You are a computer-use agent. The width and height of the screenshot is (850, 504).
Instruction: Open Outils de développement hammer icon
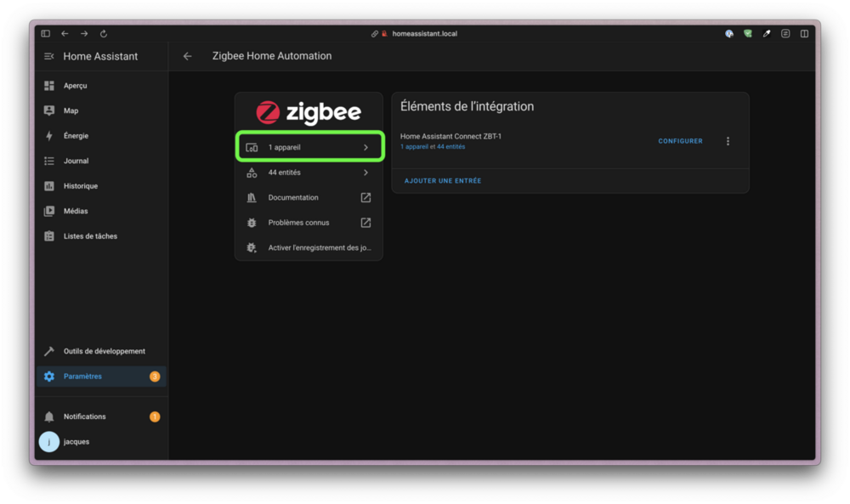(x=49, y=351)
